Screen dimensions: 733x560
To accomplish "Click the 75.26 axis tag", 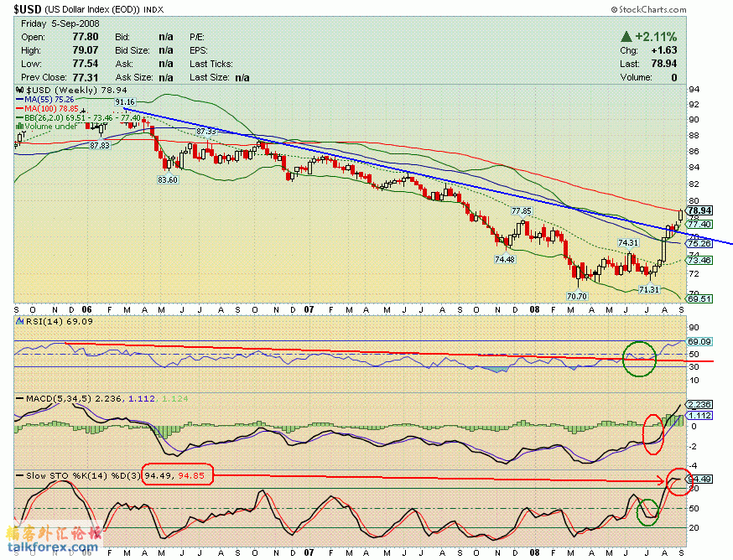I will click(x=699, y=243).
